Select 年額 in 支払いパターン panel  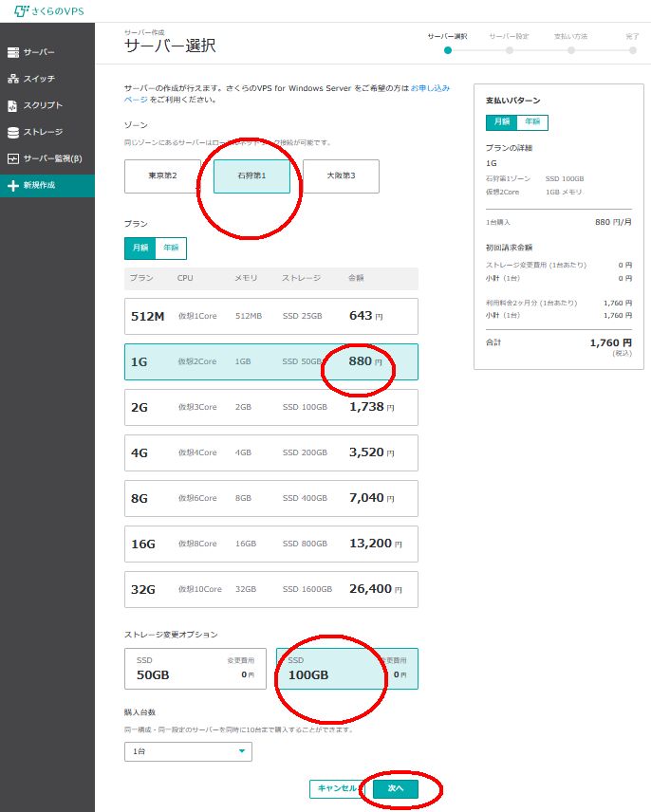coord(532,122)
